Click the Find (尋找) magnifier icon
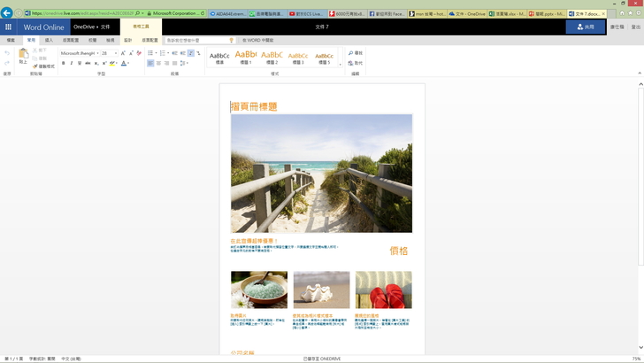 pos(350,53)
